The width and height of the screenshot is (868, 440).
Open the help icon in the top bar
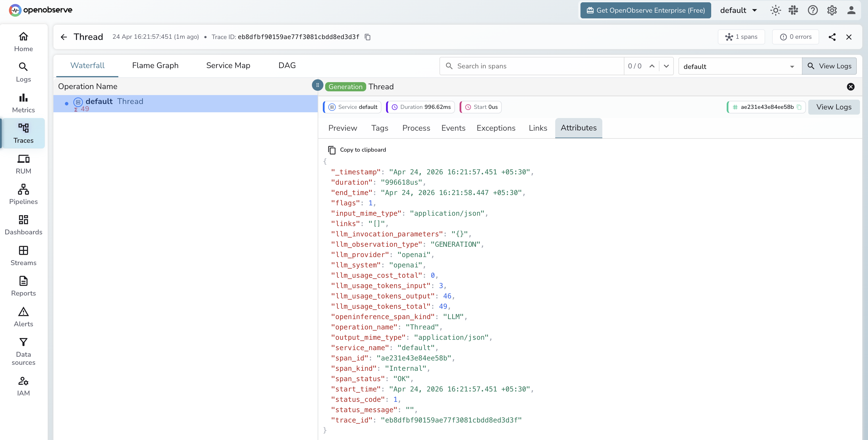(x=813, y=10)
